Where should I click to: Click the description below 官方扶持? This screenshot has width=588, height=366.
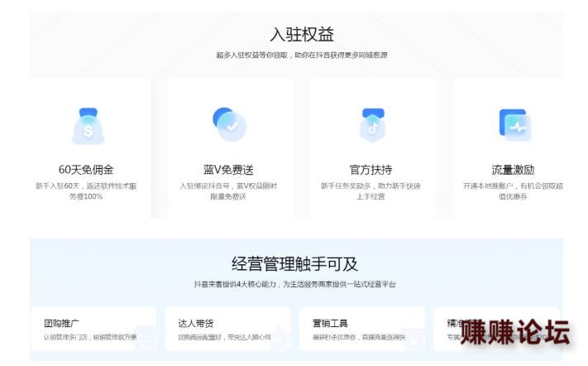(370, 191)
